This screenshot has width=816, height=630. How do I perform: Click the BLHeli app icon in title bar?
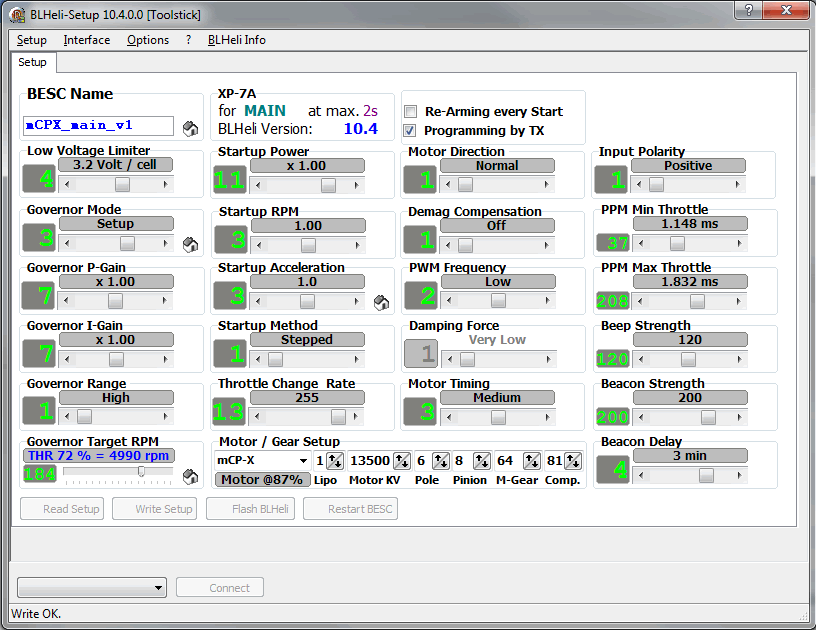coord(17,15)
